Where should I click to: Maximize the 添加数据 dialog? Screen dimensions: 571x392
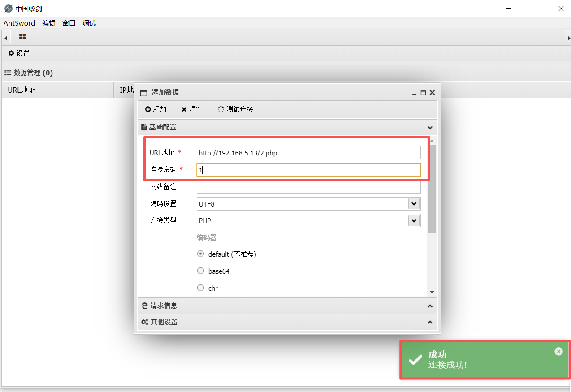coord(423,93)
